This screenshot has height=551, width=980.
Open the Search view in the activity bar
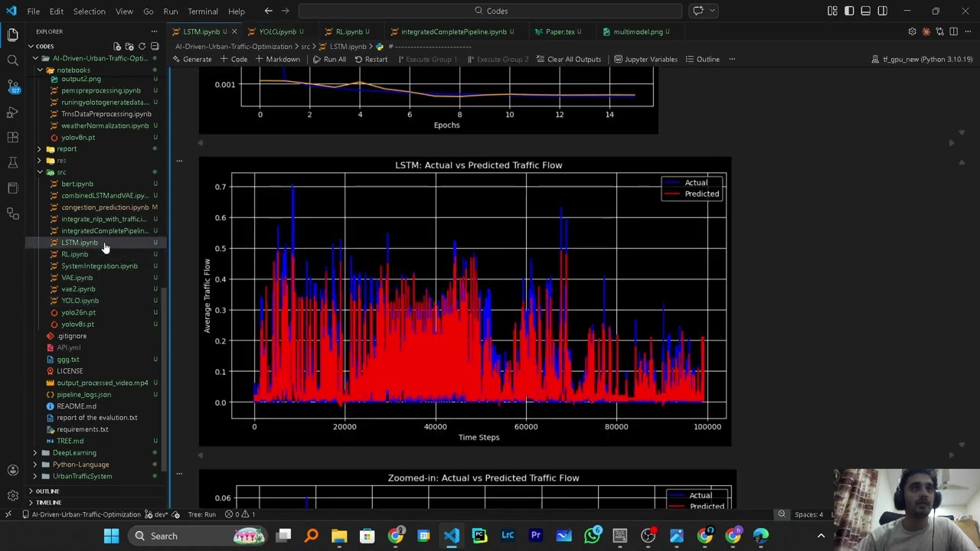[x=12, y=60]
